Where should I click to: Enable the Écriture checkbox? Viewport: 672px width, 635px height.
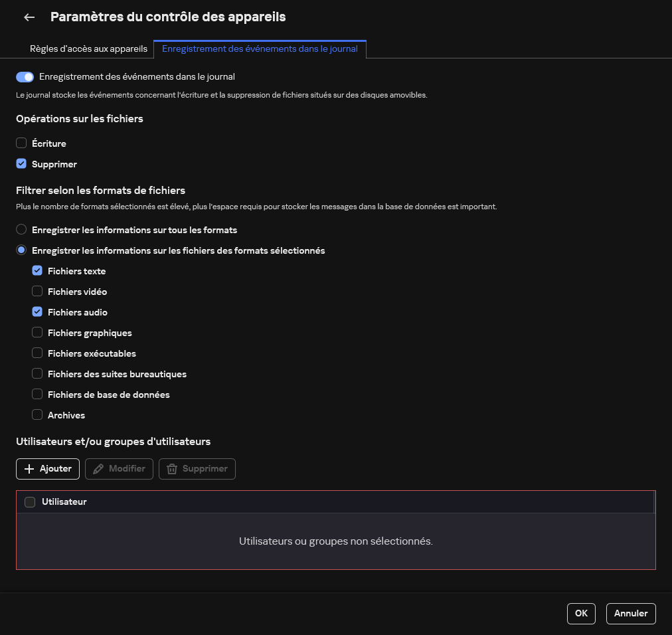(21, 143)
